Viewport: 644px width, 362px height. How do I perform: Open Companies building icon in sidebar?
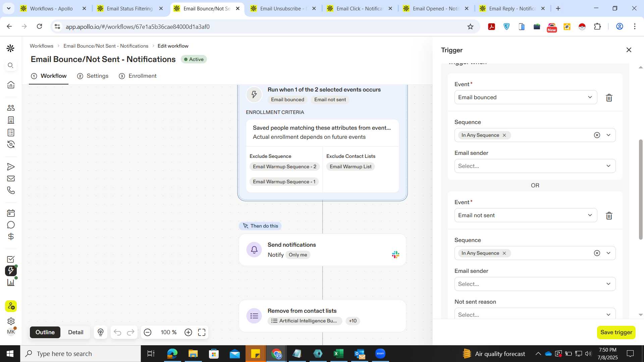click(x=11, y=120)
